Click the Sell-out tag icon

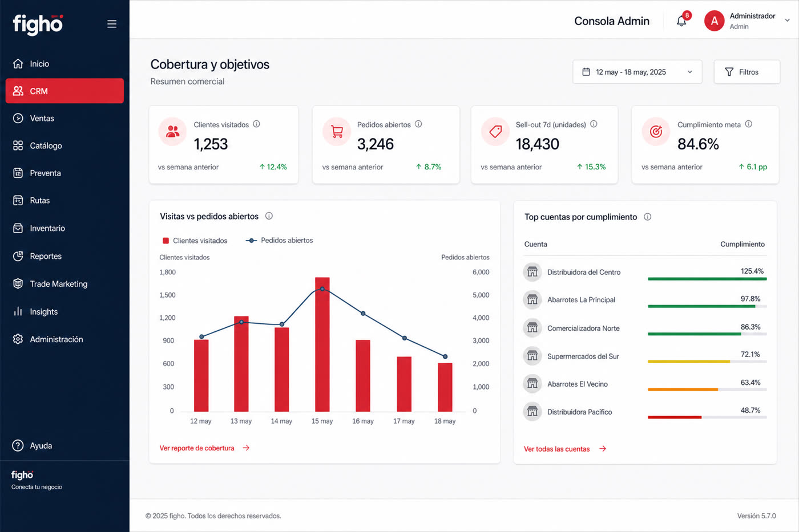coord(495,132)
